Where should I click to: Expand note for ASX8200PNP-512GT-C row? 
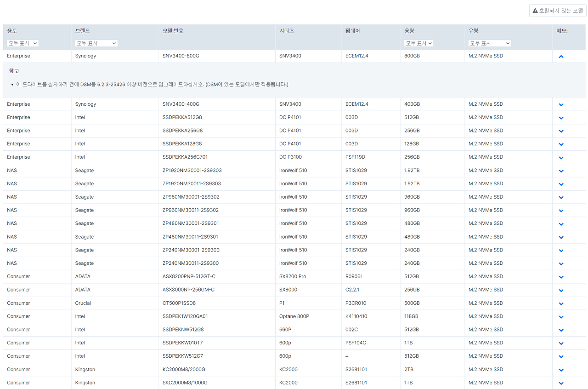tap(561, 277)
